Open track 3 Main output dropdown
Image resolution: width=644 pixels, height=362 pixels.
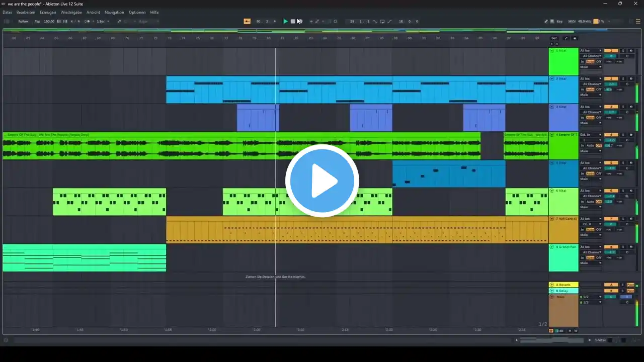[x=591, y=123]
